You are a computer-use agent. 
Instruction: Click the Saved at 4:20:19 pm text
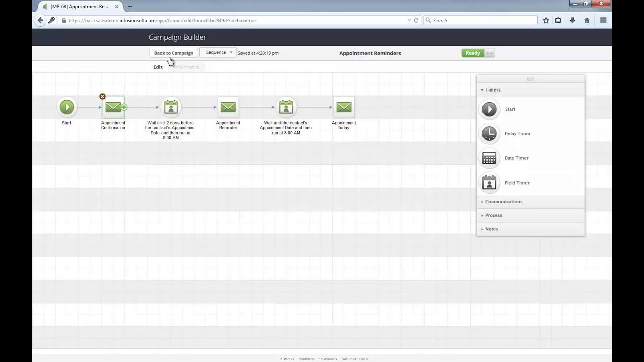click(258, 53)
